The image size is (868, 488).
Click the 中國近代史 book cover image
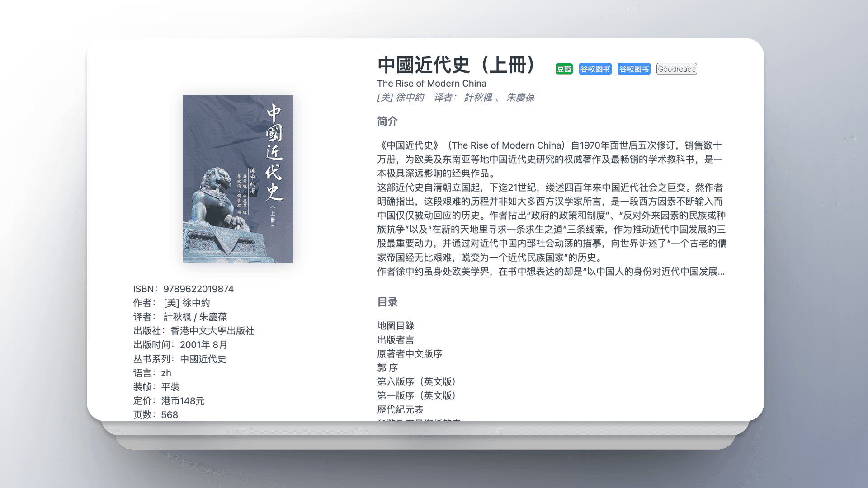238,179
